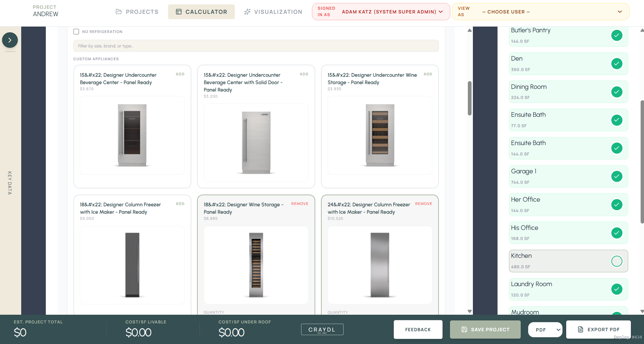The height and width of the screenshot is (344, 644).
Task: Click the Craydl logo
Action: 322,330
